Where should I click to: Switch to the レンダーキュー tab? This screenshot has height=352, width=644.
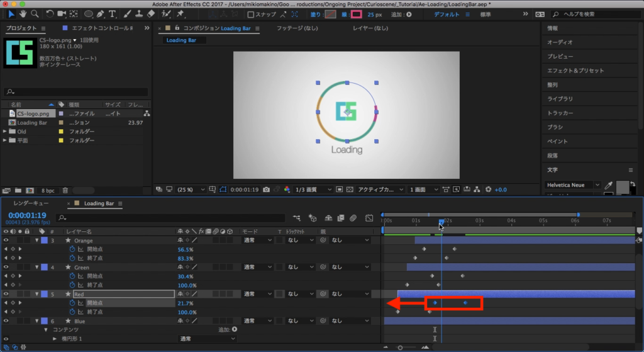click(31, 203)
